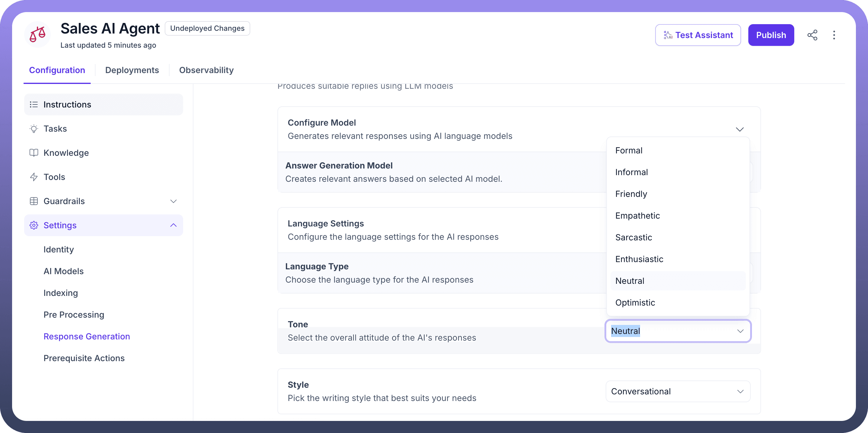Image resolution: width=868 pixels, height=433 pixels.
Task: Click the Publish button
Action: click(771, 35)
